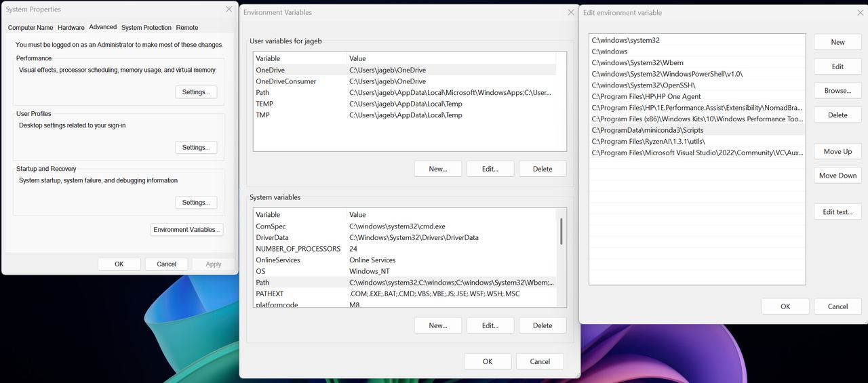Click Move Down button
Screen dimensions: 868x383
(x=837, y=176)
